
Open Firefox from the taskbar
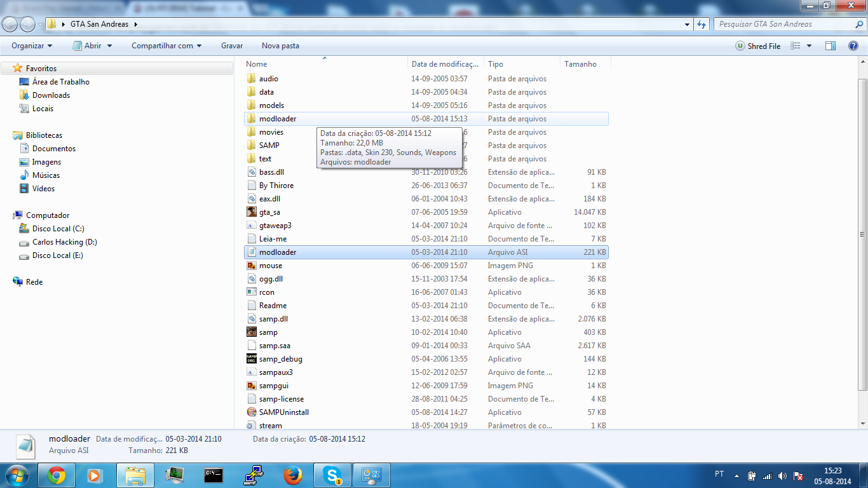click(x=292, y=475)
